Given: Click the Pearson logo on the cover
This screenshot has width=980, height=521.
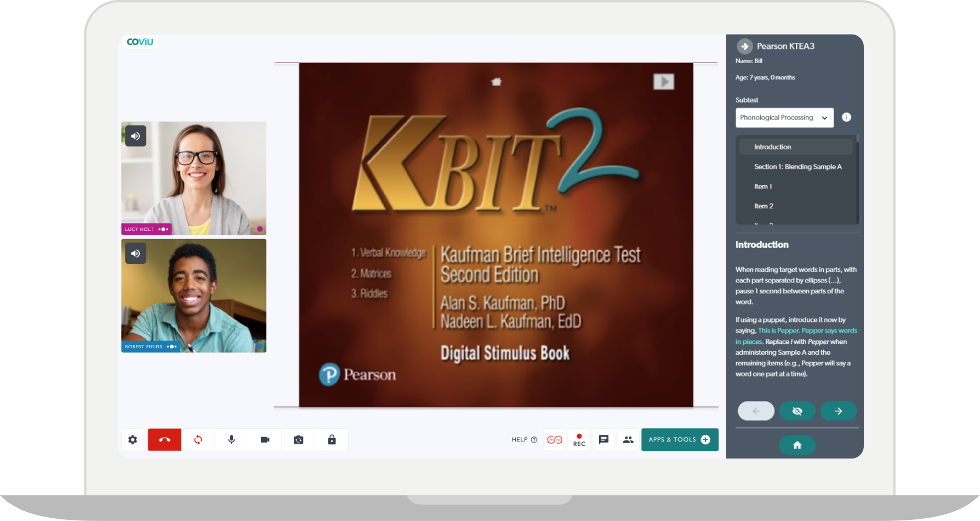Looking at the screenshot, I should click(357, 375).
